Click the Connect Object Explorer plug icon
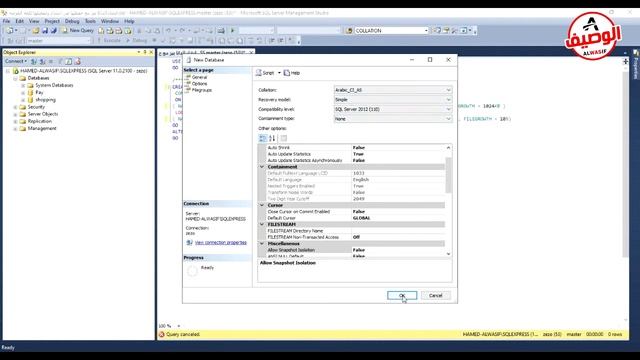 pos(34,61)
